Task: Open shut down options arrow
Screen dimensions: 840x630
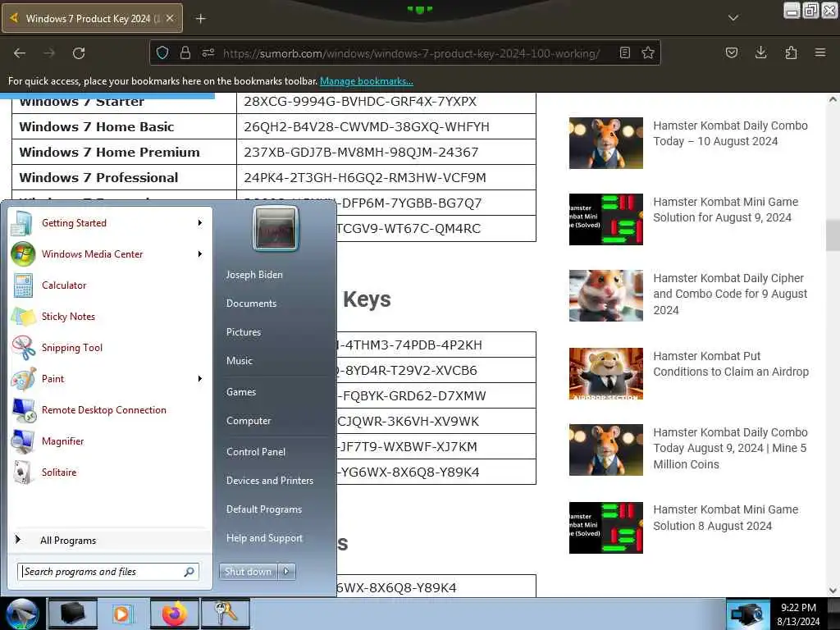Action: pos(286,572)
